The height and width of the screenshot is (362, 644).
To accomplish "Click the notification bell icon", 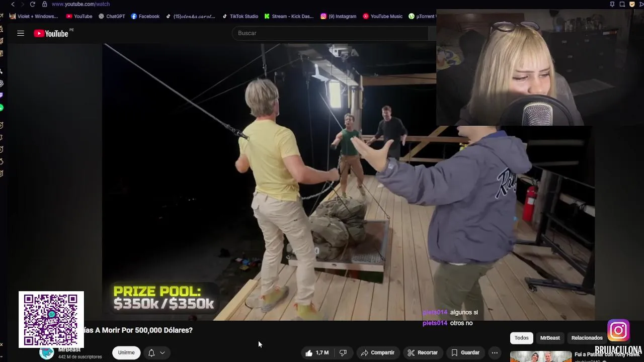I will pos(151,353).
